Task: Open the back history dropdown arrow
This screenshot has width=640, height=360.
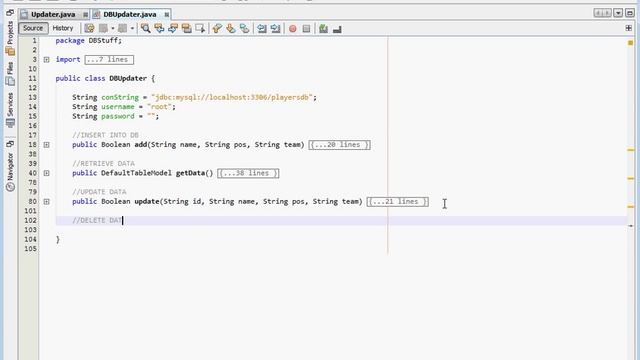Action: (113, 29)
